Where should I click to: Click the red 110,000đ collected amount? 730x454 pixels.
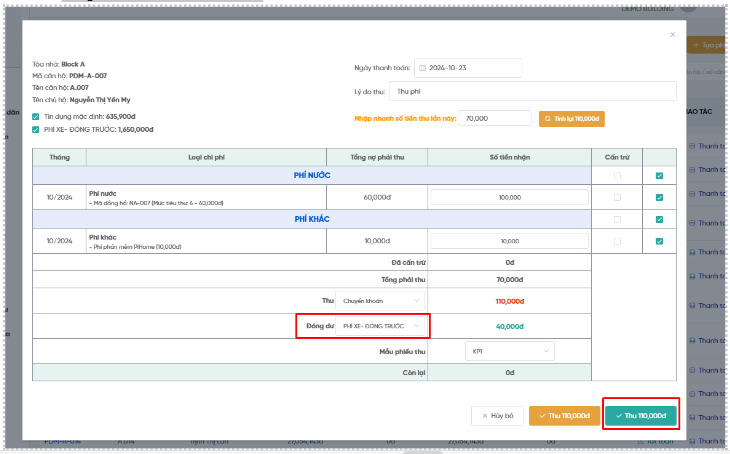509,301
